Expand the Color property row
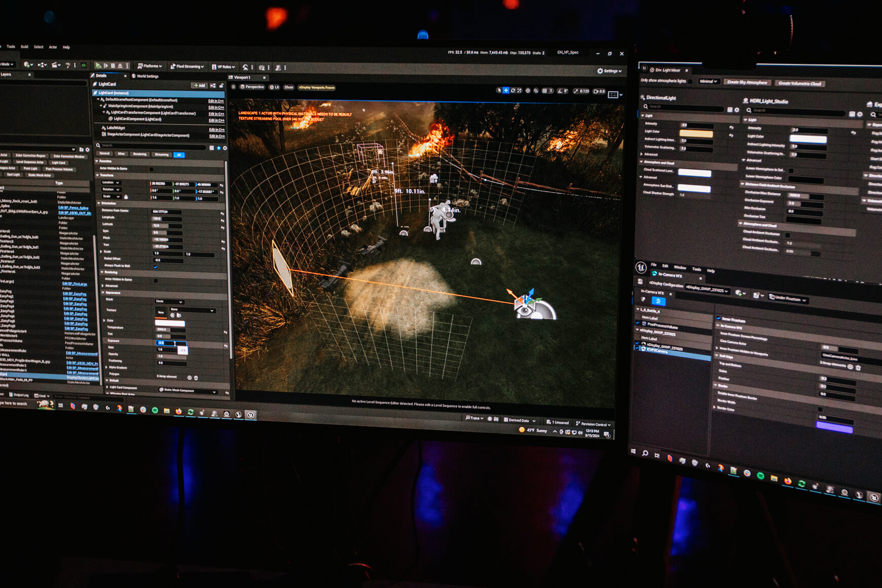This screenshot has width=882, height=588. (x=104, y=320)
